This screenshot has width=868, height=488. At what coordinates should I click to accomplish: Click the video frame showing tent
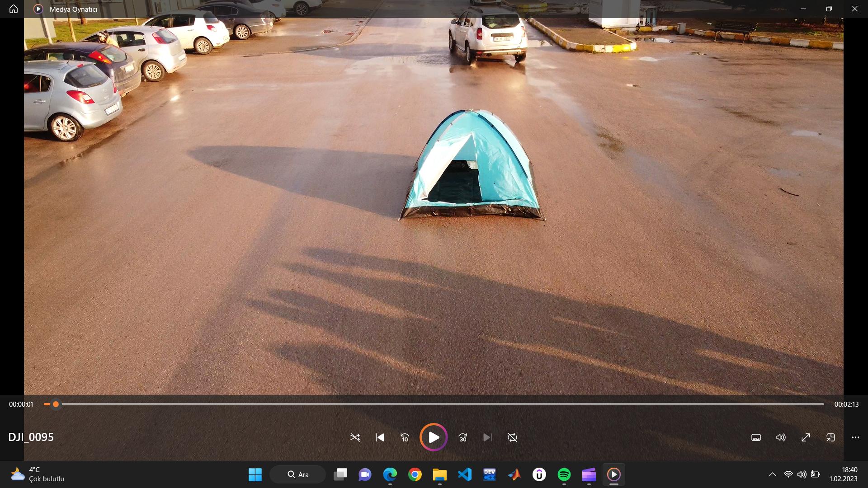[434, 206]
